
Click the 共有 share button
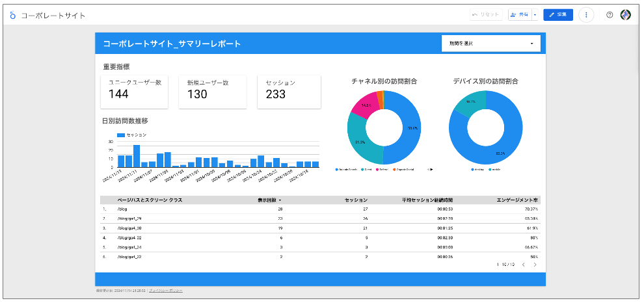[x=520, y=15]
